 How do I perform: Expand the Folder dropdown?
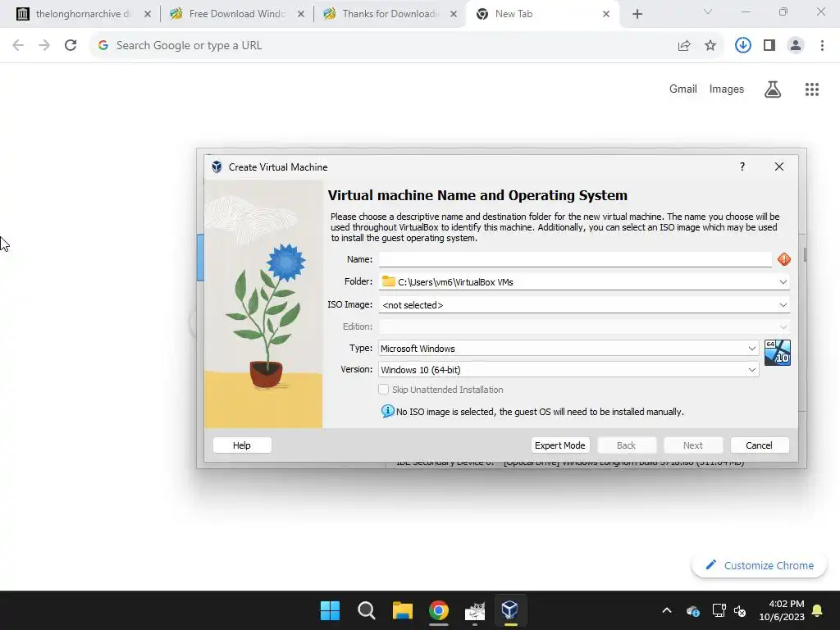tap(783, 282)
